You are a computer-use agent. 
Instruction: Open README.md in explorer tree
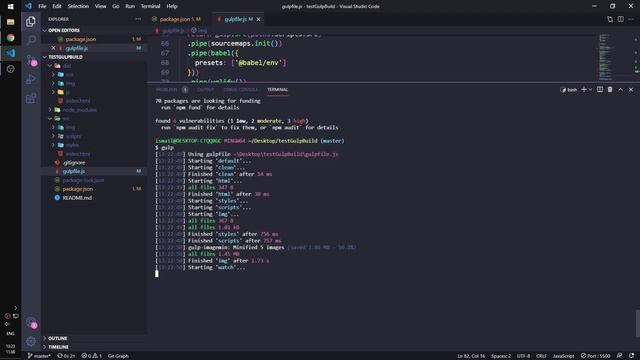(77, 198)
